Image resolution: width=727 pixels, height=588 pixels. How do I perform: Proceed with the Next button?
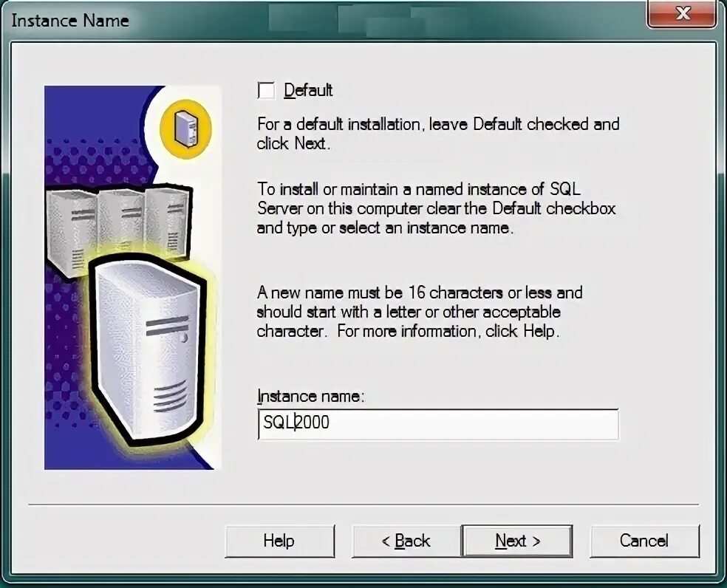517,541
